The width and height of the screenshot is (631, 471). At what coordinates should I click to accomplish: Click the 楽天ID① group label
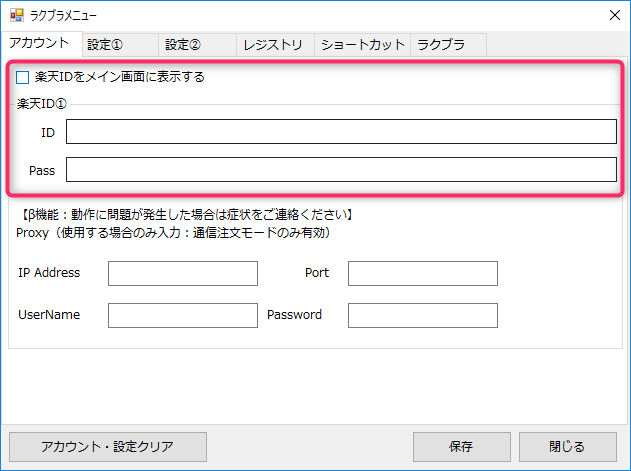pos(41,103)
